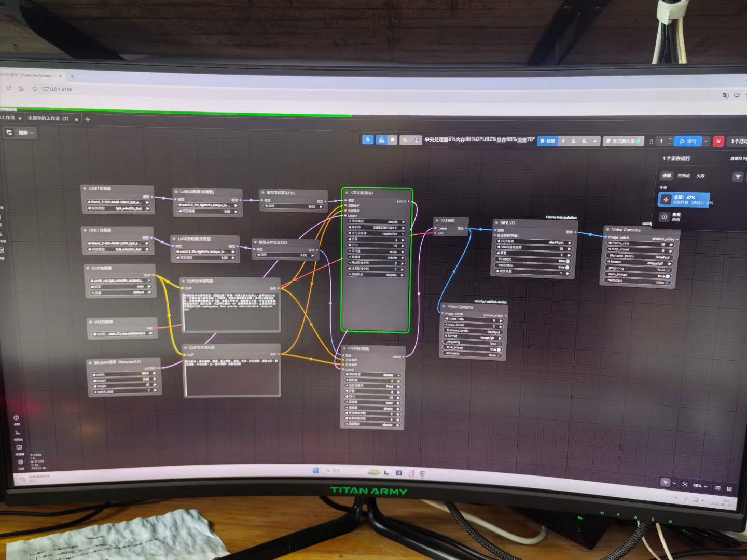
Task: Open the settings gear in left sidebar
Action: [x=20, y=462]
